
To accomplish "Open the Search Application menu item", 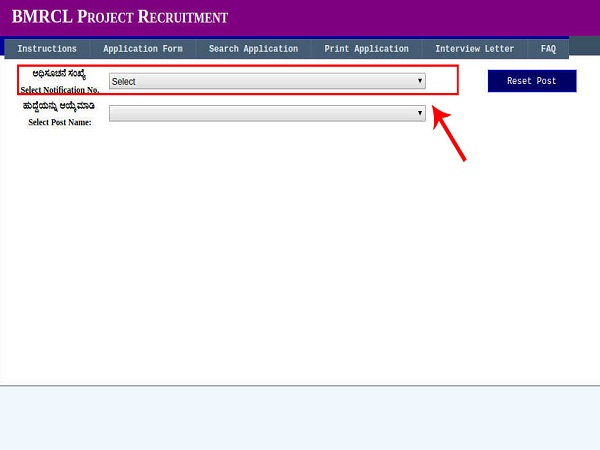I will pyautogui.click(x=253, y=49).
